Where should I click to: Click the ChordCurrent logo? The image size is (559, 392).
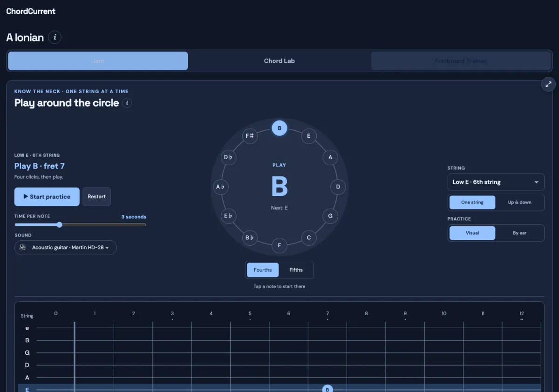point(31,11)
